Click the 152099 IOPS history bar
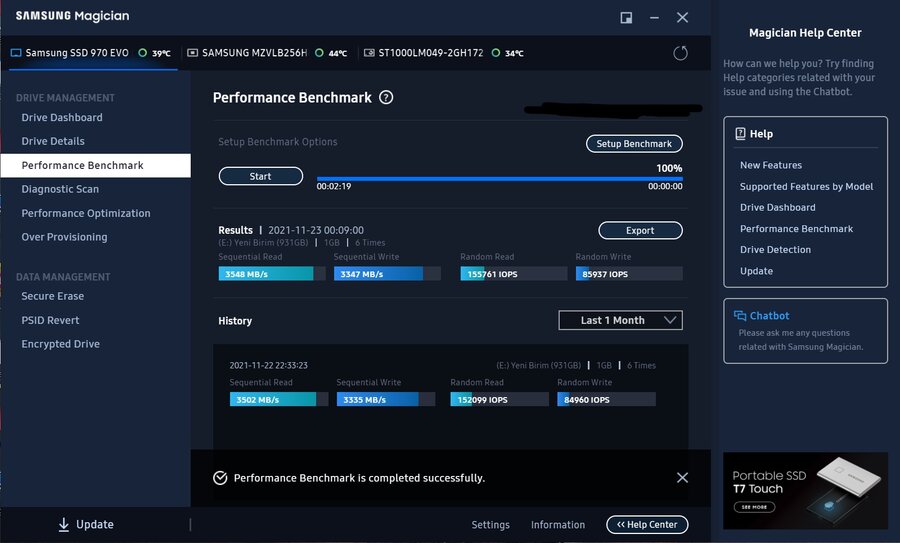The width and height of the screenshot is (900, 543). click(499, 400)
